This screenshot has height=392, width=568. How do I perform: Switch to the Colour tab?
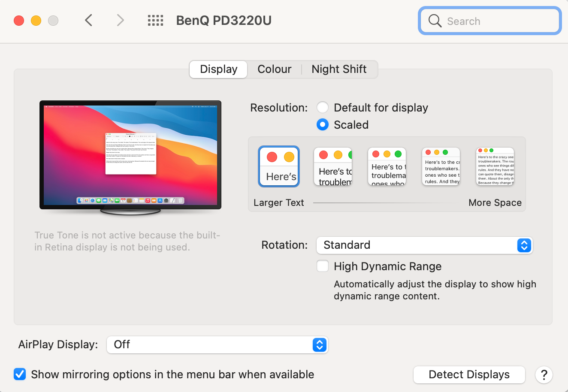pos(275,69)
